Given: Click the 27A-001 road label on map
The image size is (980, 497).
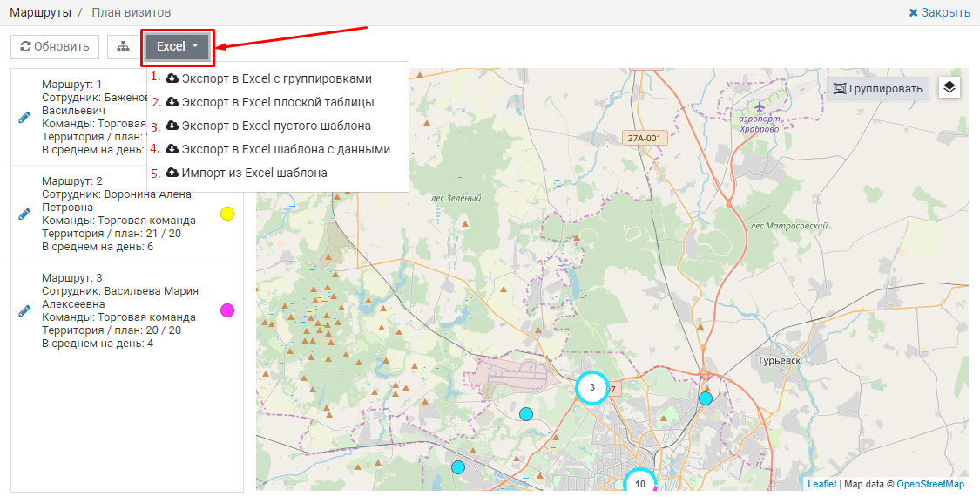Looking at the screenshot, I should [x=645, y=138].
